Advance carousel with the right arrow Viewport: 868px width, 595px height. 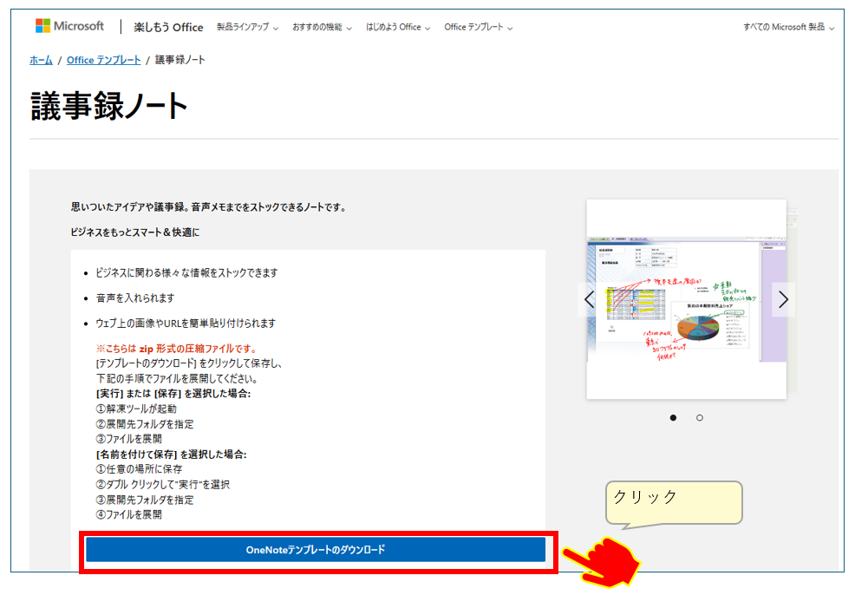point(783,299)
